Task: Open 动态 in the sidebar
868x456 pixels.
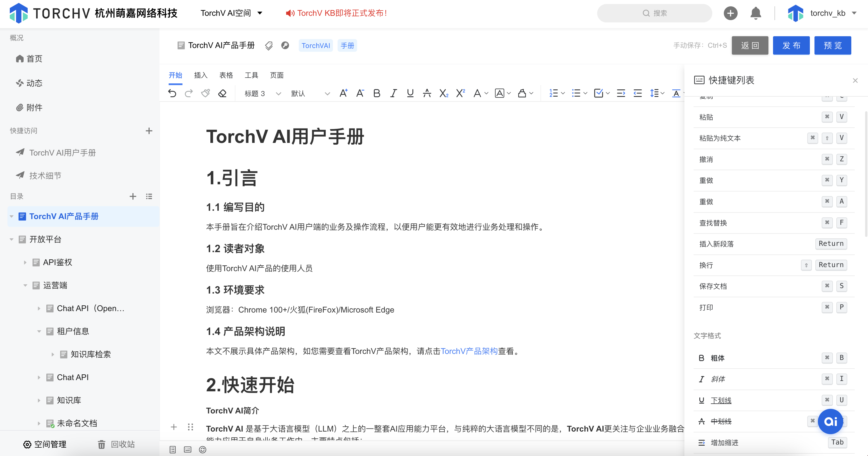Action: click(29, 83)
